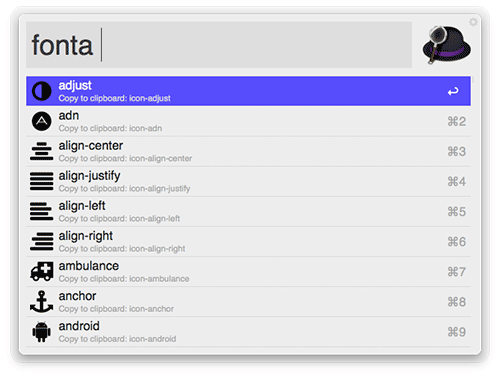500x378 pixels.
Task: Select the align-center result entry
Action: (x=248, y=151)
